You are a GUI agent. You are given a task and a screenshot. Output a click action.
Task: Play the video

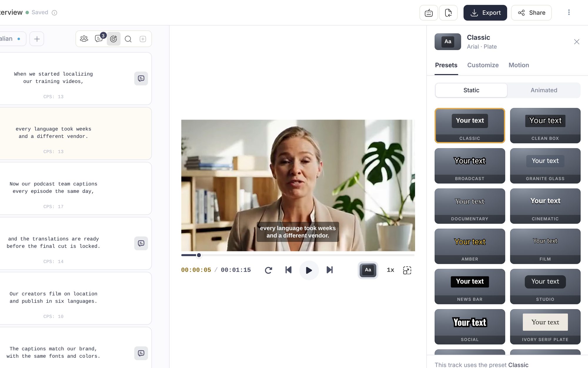point(309,270)
